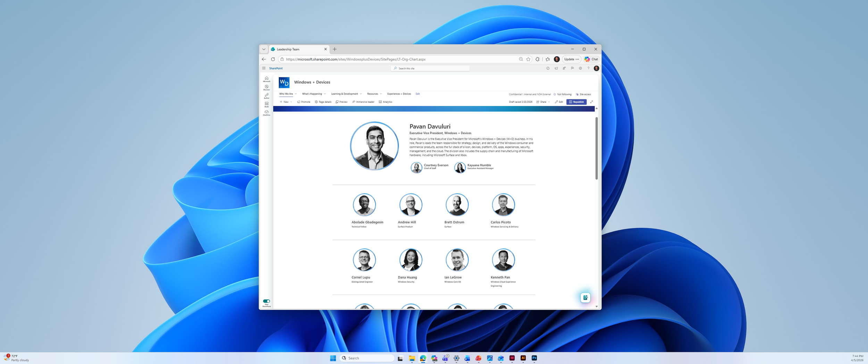Open browser Favorites list icon
Image resolution: width=868 pixels, height=364 pixels.
tap(548, 59)
